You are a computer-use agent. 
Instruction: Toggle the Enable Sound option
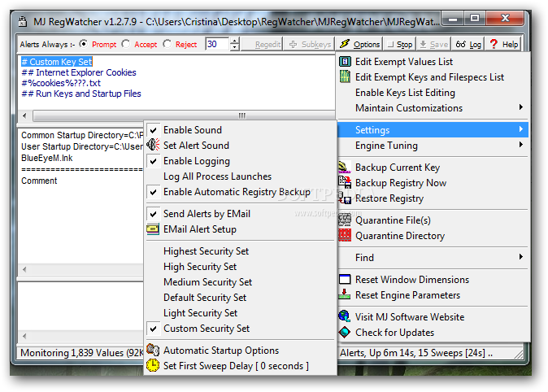tap(241, 130)
